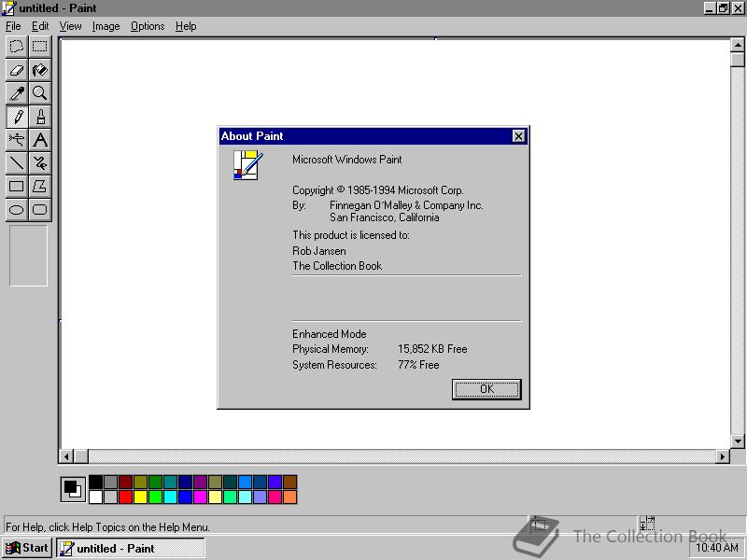Pick the bright green color swatch

tap(155, 497)
